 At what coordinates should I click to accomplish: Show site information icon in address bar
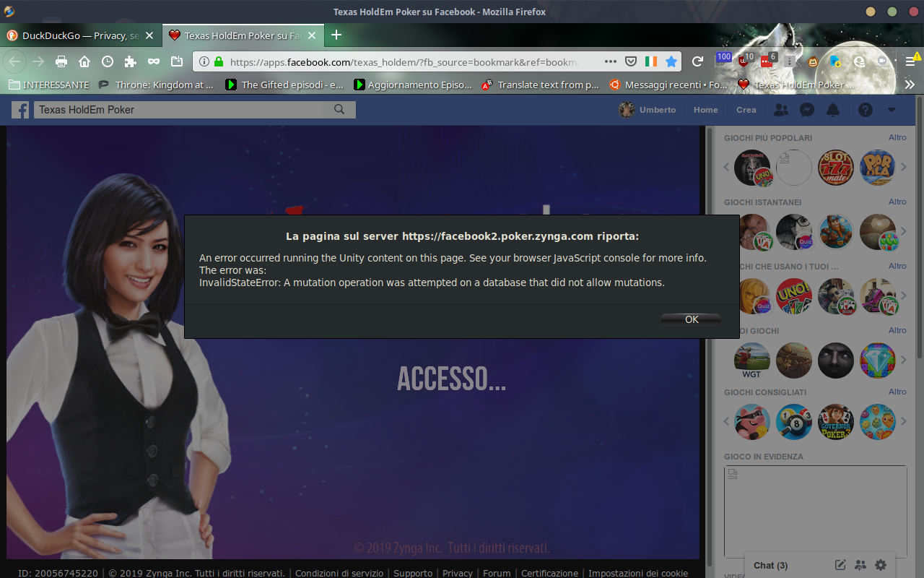(204, 61)
